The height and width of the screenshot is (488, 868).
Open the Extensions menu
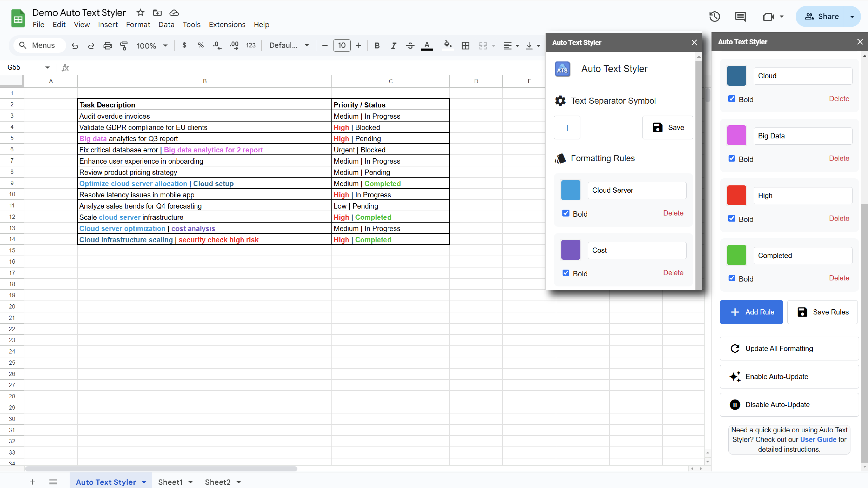(x=227, y=25)
